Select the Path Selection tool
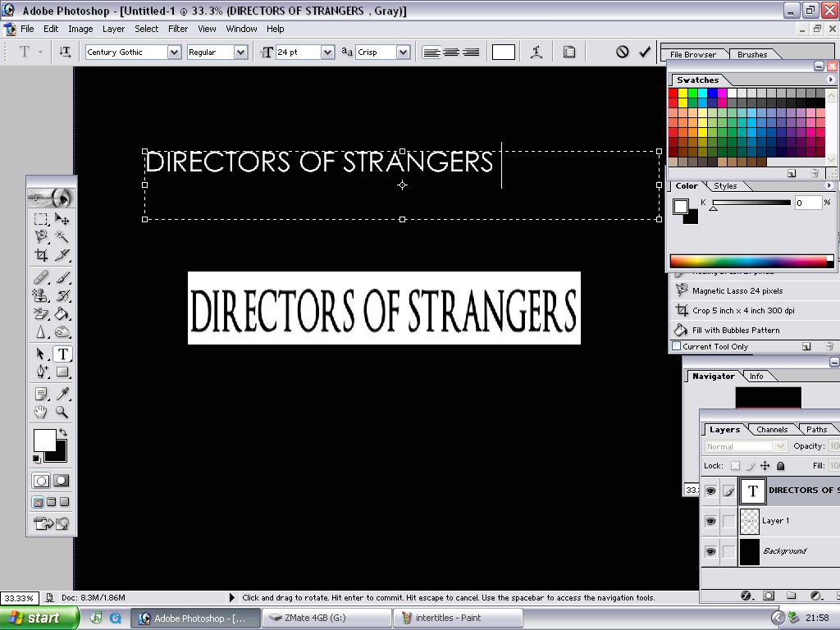 (41, 354)
